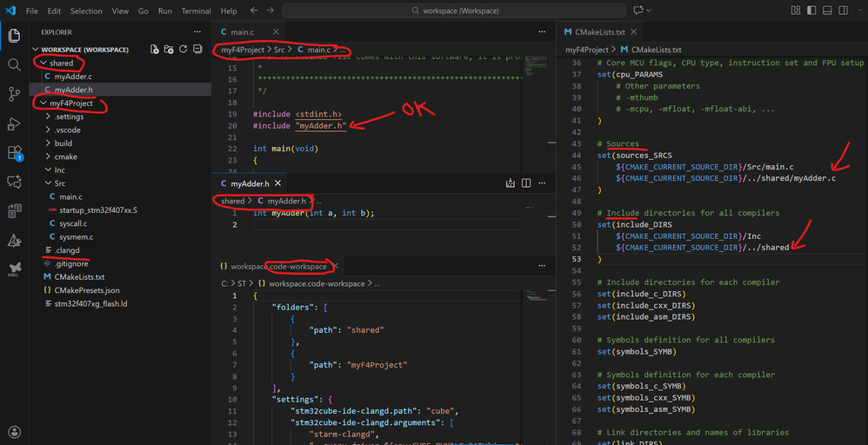Split the myAdder.h editor
868x445 pixels.
coord(526,183)
